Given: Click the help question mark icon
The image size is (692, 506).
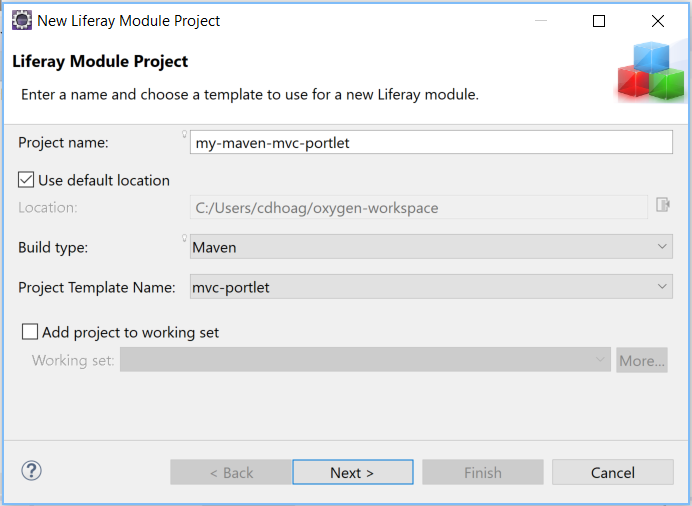Looking at the screenshot, I should pos(31,471).
